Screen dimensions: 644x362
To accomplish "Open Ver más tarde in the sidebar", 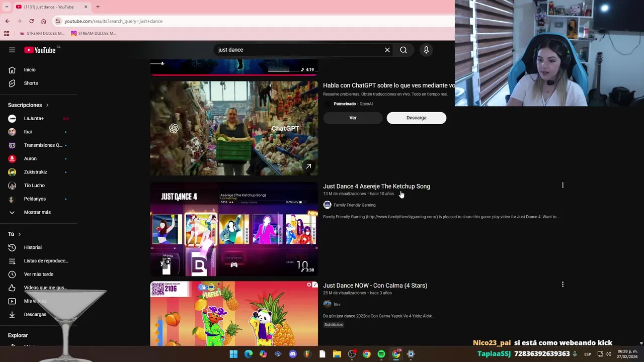I will coord(39,274).
